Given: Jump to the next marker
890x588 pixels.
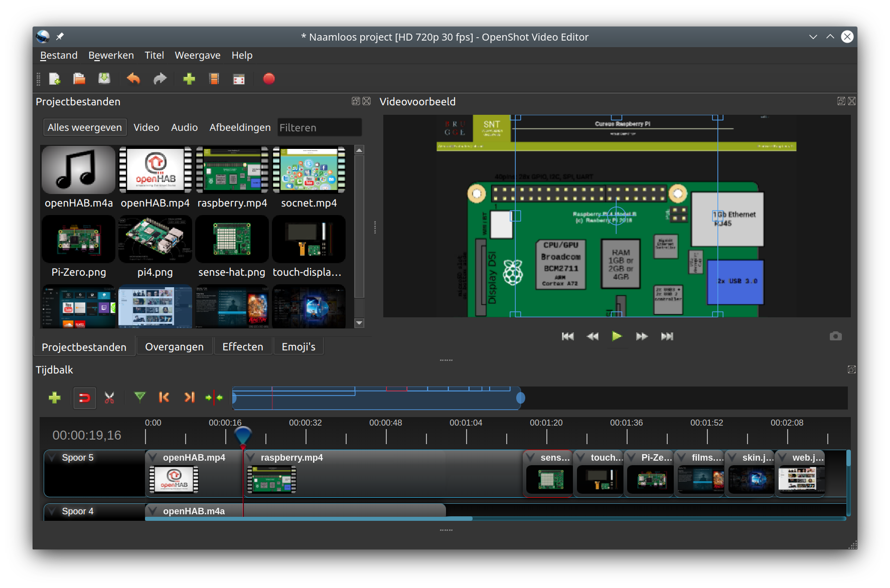Looking at the screenshot, I should (189, 398).
